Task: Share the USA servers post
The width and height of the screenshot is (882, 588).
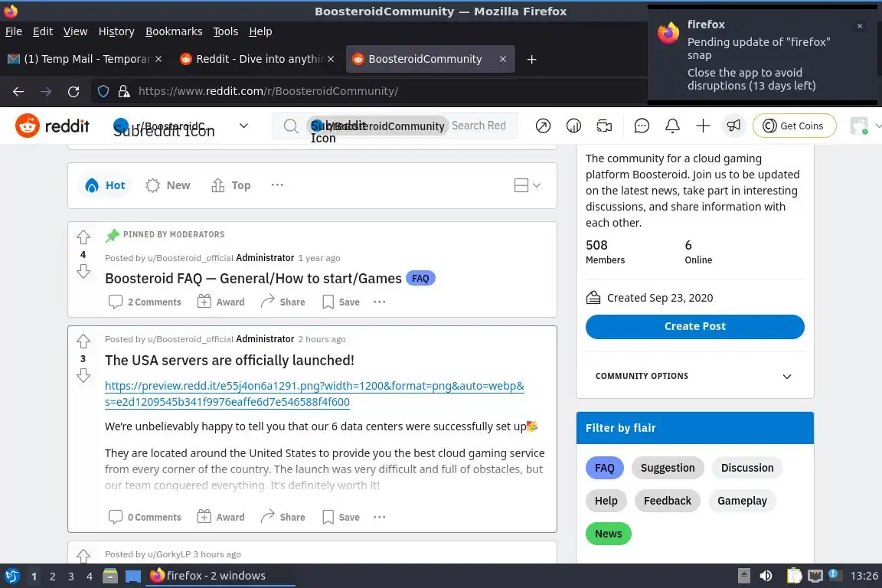Action: 283,517
